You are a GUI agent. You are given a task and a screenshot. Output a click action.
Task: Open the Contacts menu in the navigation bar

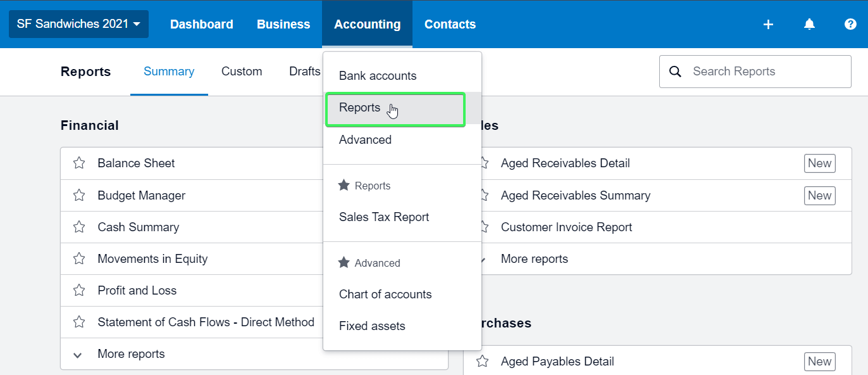click(x=450, y=24)
